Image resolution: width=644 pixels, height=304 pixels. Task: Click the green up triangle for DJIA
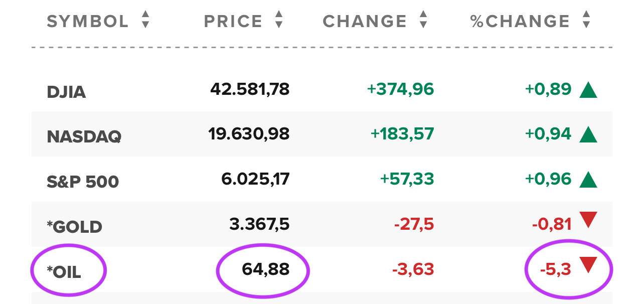pyautogui.click(x=588, y=90)
